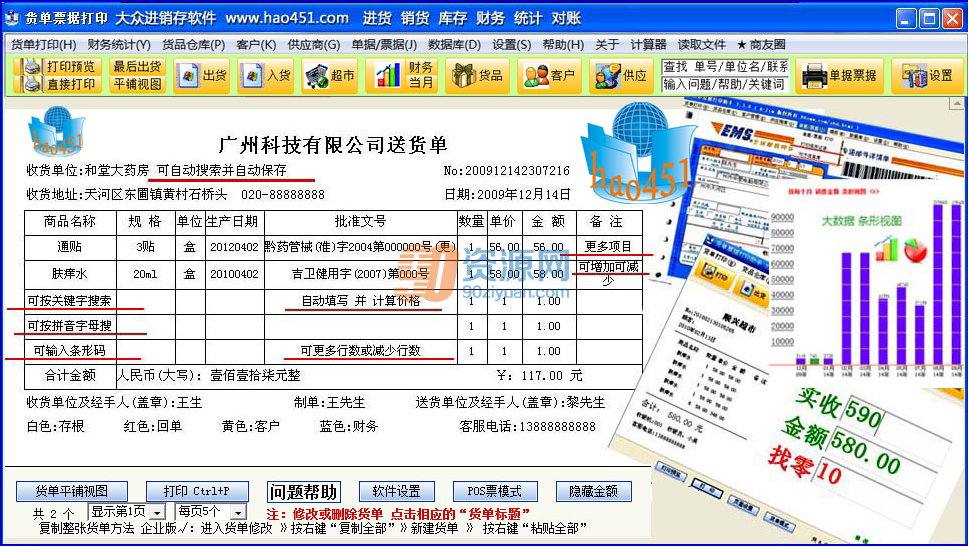
Task: Click the 收货单位:和堂大药房 field
Action: (87, 170)
